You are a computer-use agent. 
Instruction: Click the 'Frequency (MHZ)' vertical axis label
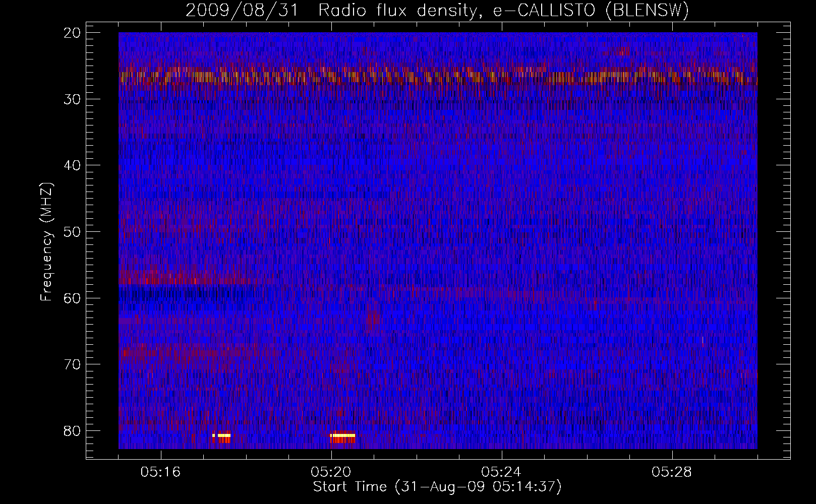click(46, 242)
